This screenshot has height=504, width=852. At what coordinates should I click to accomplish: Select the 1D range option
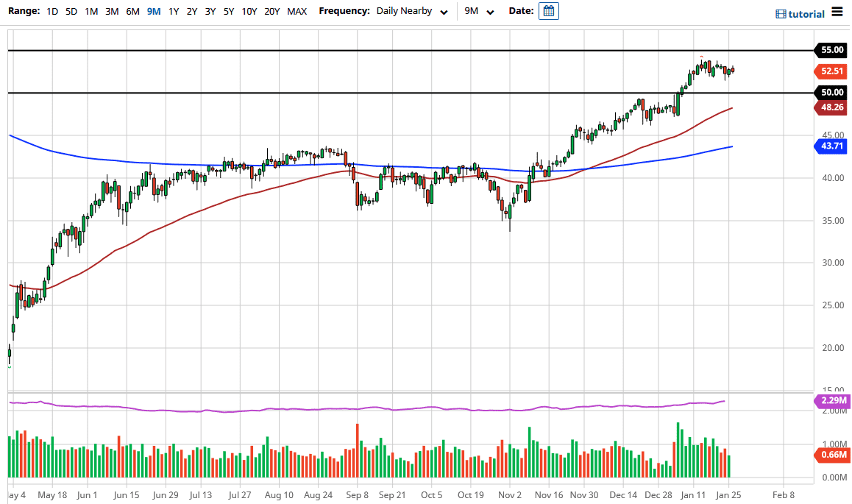52,11
